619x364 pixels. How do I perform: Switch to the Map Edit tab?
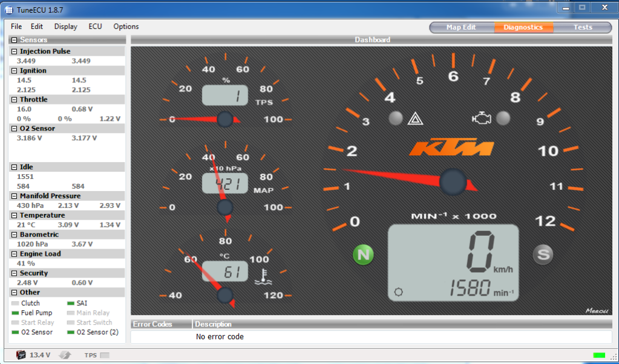pos(461,27)
